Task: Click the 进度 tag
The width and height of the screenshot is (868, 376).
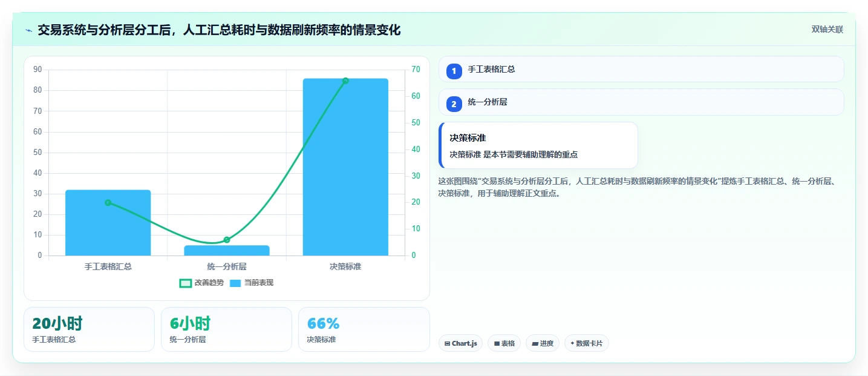Action: coord(543,343)
